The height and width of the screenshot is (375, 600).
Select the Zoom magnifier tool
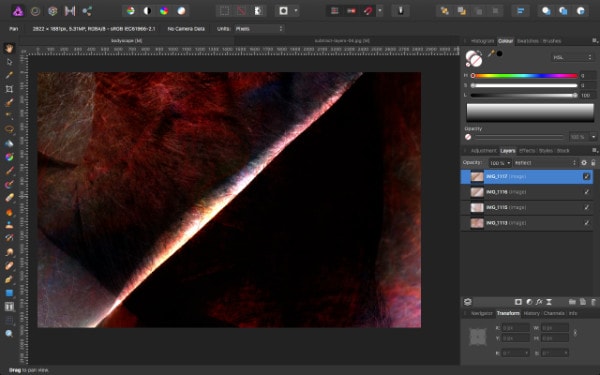point(9,334)
